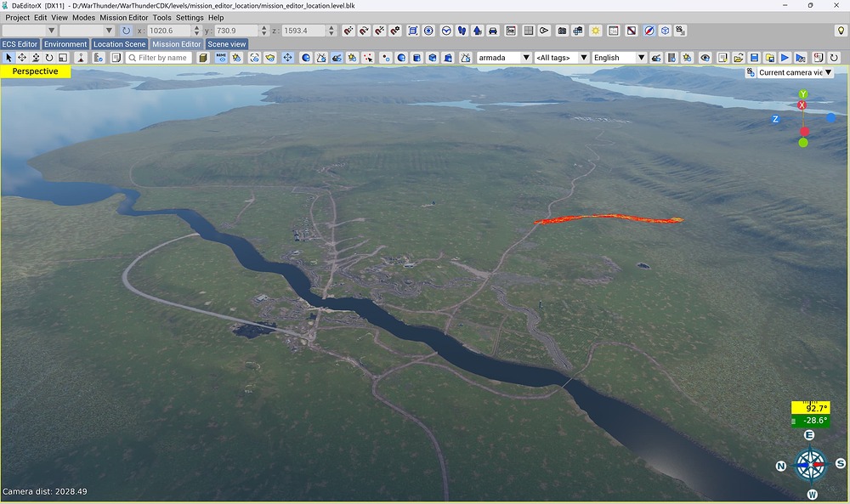Image resolution: width=850 pixels, height=504 pixels.
Task: Open the View menu
Action: click(x=59, y=17)
